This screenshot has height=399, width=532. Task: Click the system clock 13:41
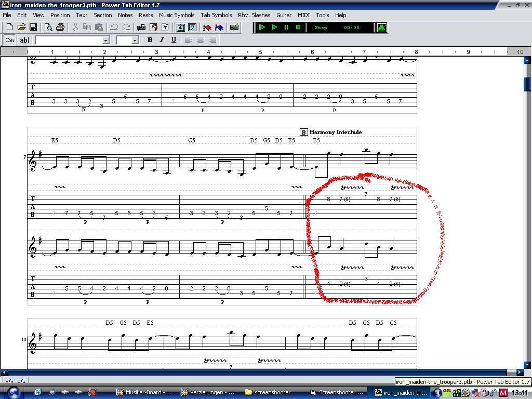tap(520, 393)
